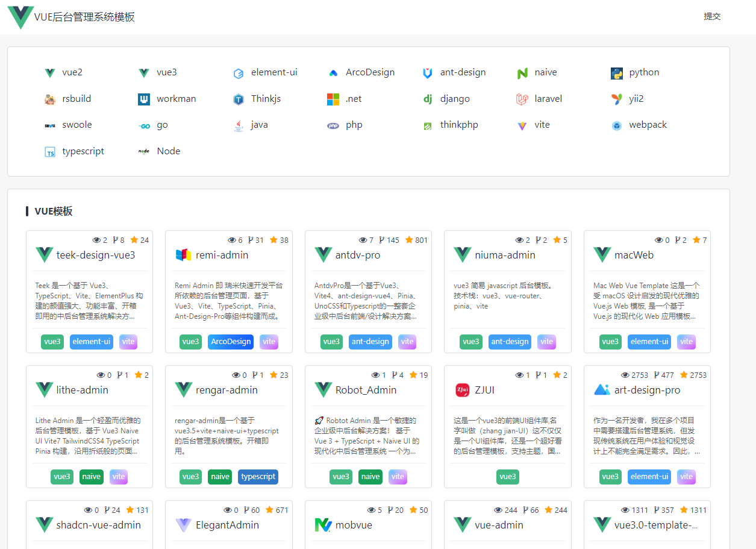Screen dimensions: 756x549
Task: Click typescript tag on rengar-admin card
Action: (x=258, y=477)
